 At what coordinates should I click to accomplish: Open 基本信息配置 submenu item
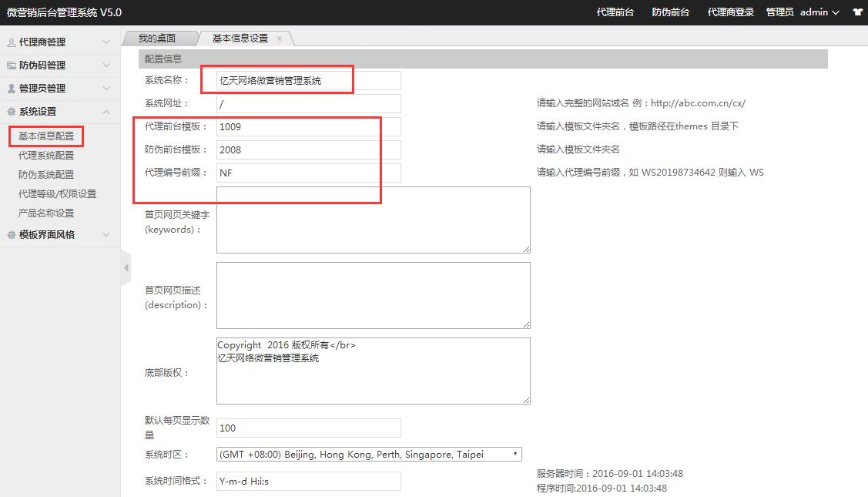[x=46, y=136]
